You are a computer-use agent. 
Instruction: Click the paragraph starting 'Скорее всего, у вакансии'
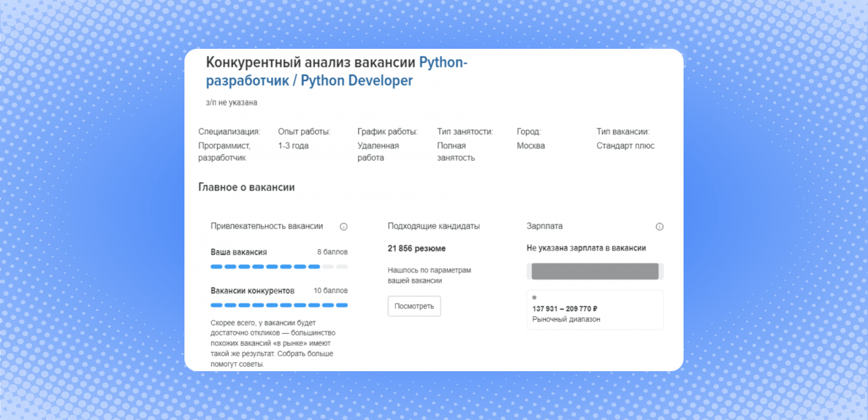click(273, 343)
